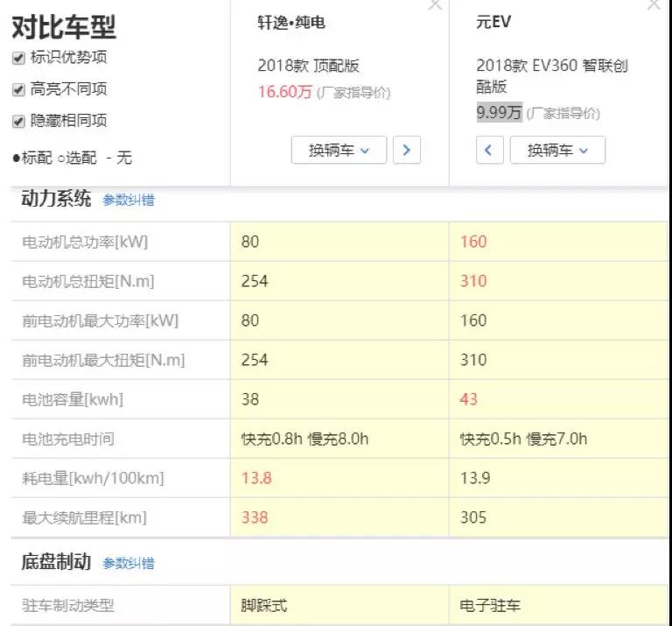This screenshot has height=626, width=672.
Task: Uncheck the 标识优势项 checkbox
Action: [18, 58]
